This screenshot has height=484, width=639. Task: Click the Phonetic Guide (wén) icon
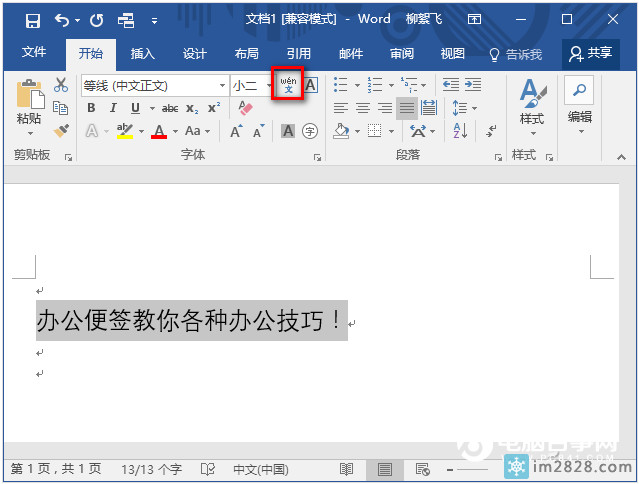(x=288, y=86)
